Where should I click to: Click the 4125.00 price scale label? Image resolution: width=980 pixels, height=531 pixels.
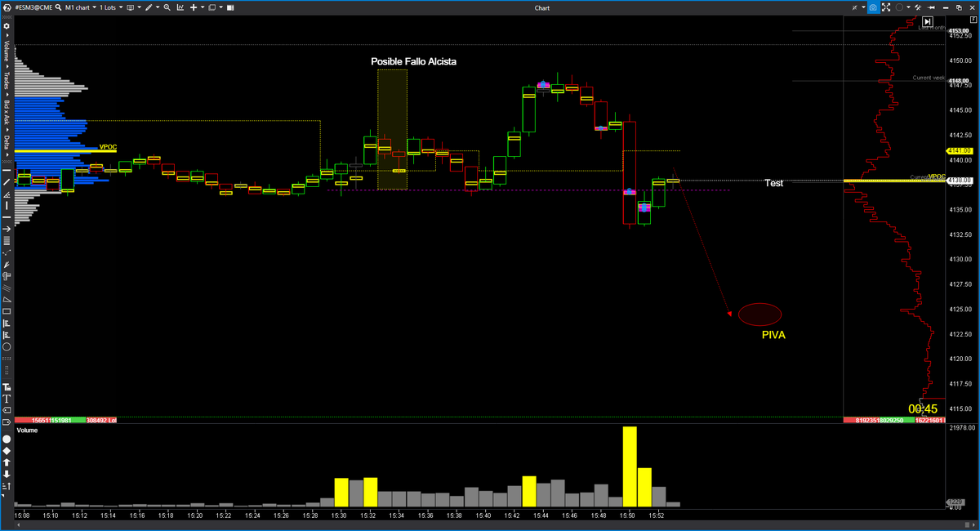(x=960, y=309)
